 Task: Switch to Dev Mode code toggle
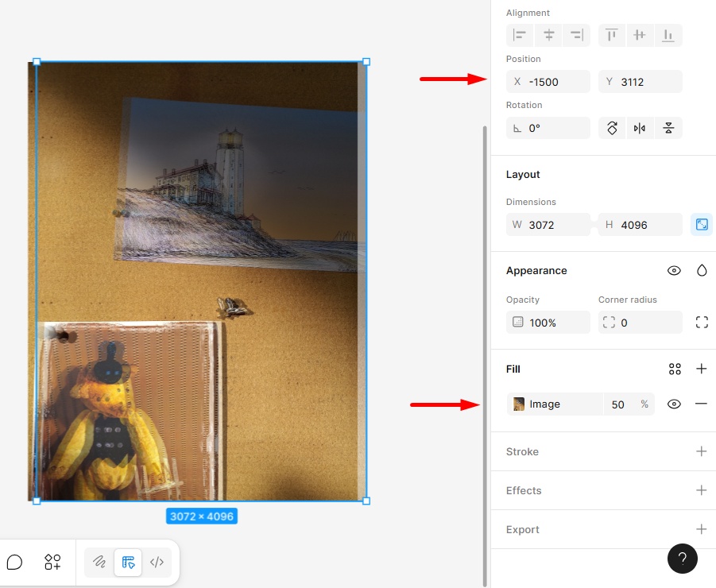(x=157, y=562)
